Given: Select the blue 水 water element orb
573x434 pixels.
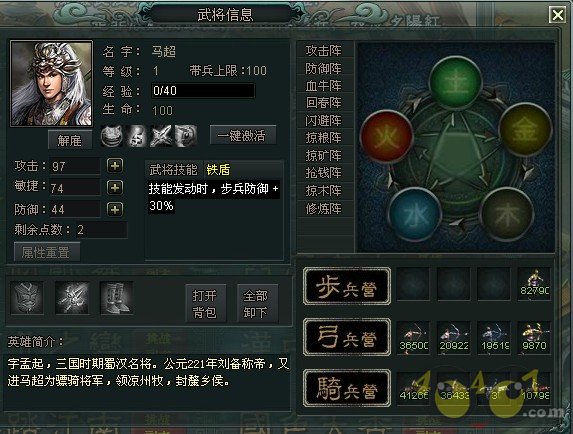Looking at the screenshot, I should tap(415, 214).
